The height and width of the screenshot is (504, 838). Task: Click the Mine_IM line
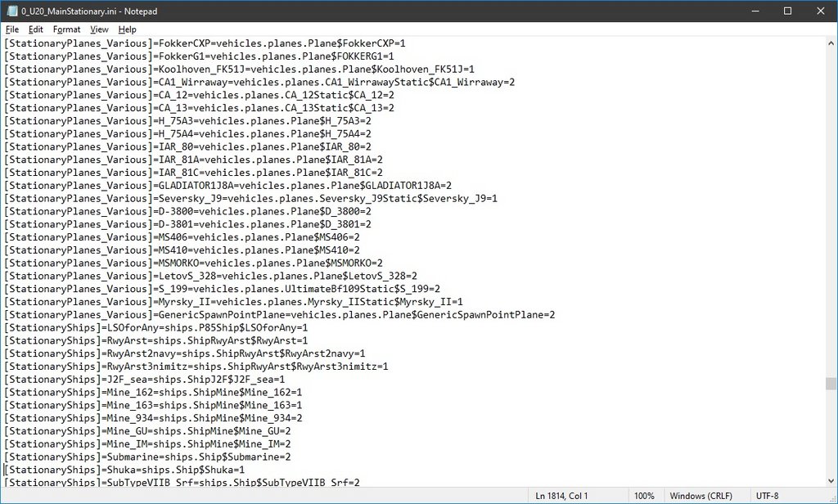(148, 443)
